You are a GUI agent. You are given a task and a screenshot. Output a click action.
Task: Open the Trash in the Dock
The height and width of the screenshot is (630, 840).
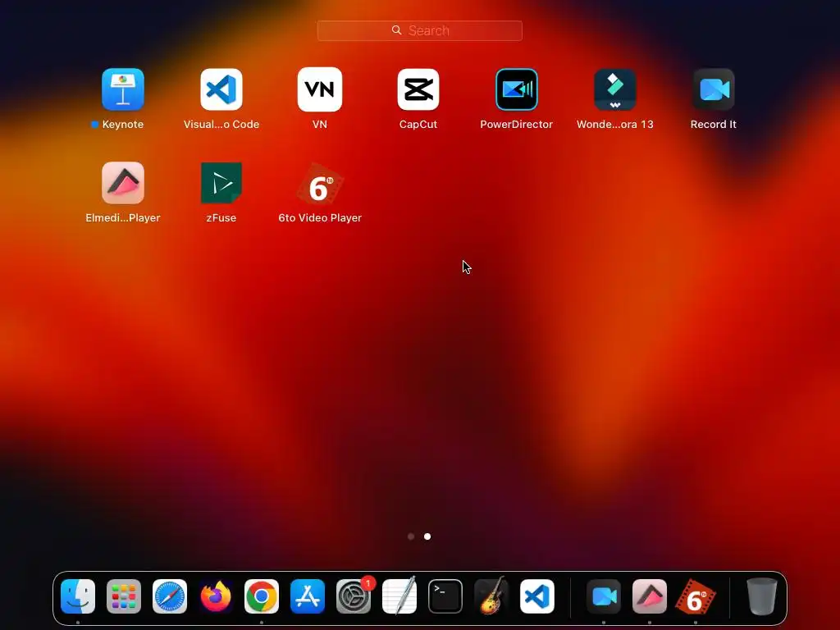(762, 596)
